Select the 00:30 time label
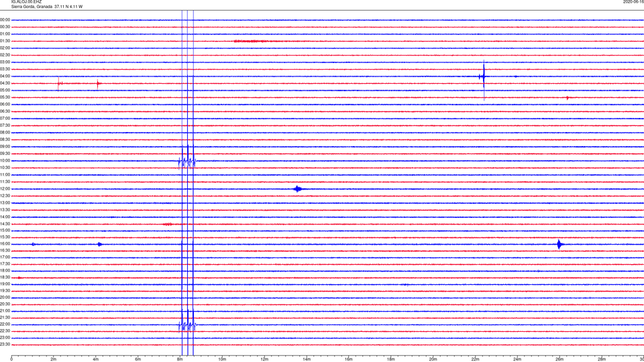 coord(5,27)
